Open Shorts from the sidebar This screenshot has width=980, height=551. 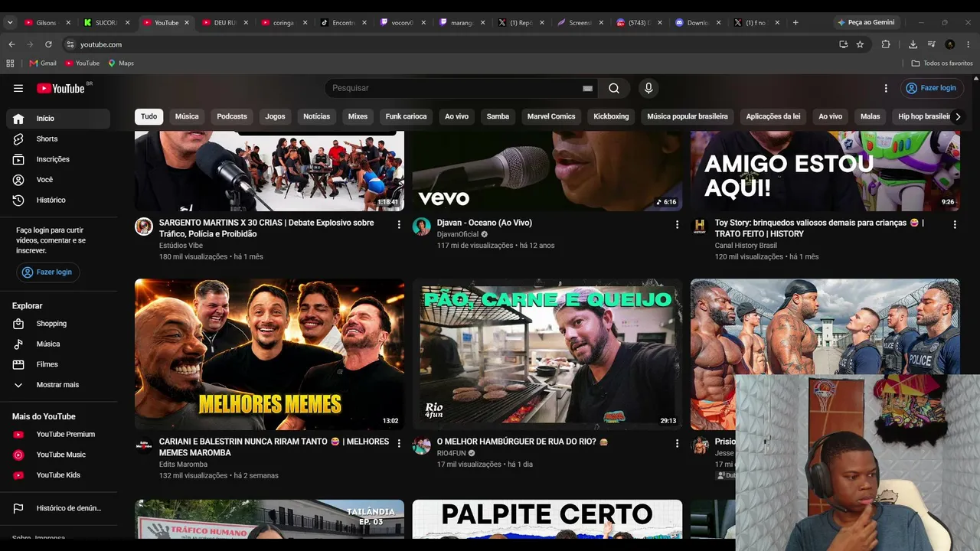(x=58, y=139)
